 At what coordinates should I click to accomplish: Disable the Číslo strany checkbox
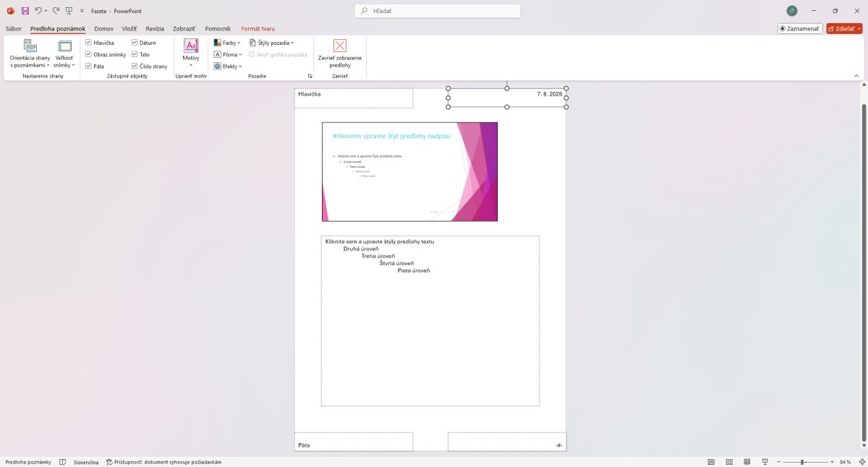click(x=135, y=66)
